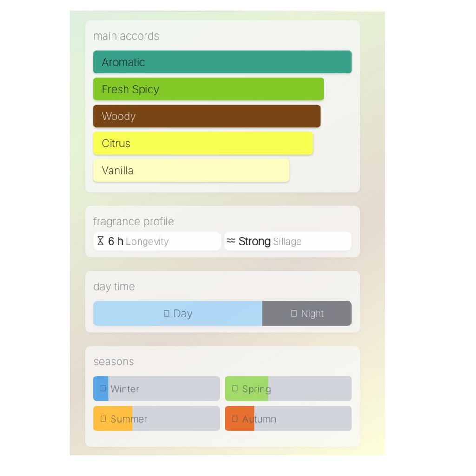Click the small icon beside Day

166,313
